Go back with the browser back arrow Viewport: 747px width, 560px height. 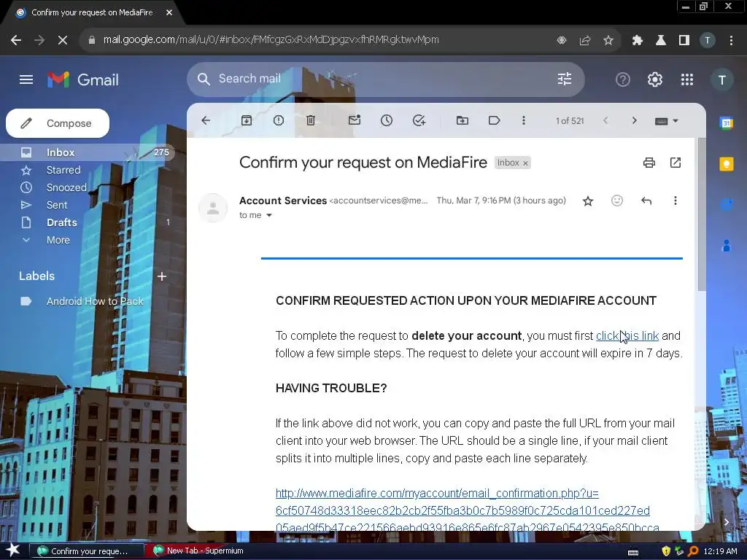pos(16,40)
